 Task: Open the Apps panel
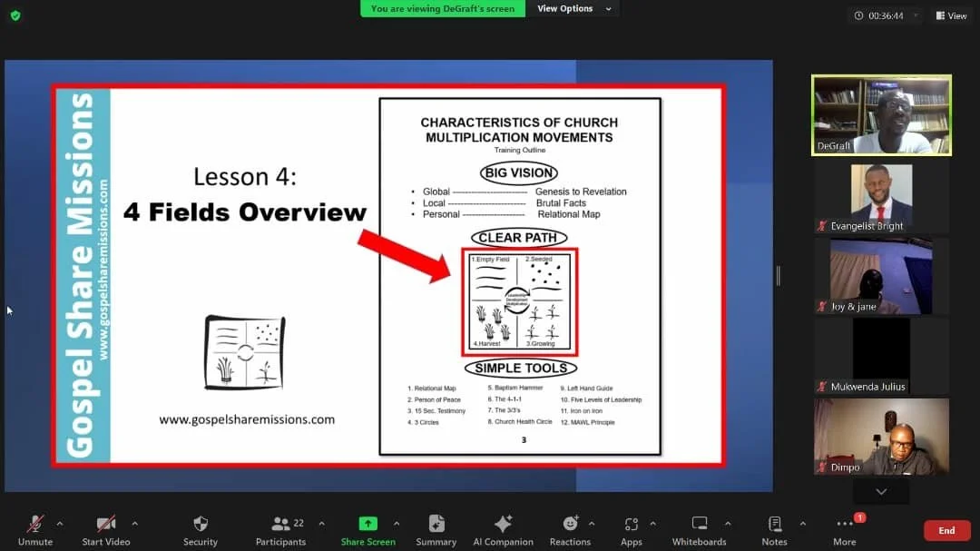point(632,530)
